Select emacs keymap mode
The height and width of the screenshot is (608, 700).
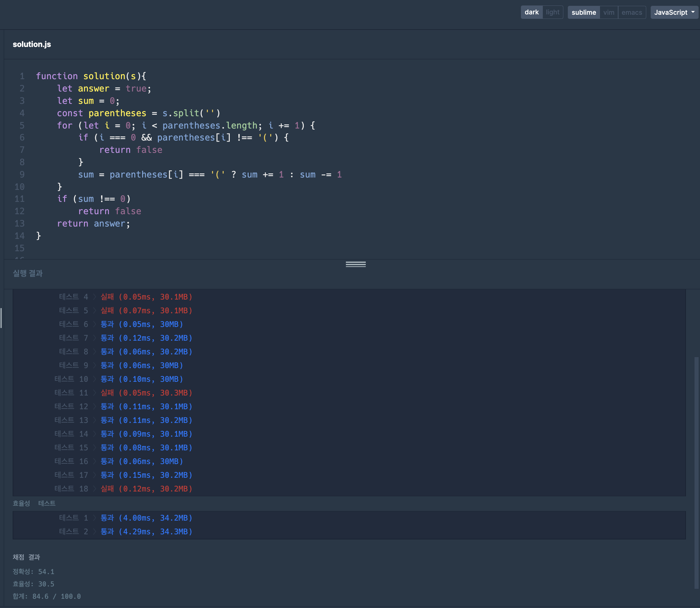click(632, 12)
